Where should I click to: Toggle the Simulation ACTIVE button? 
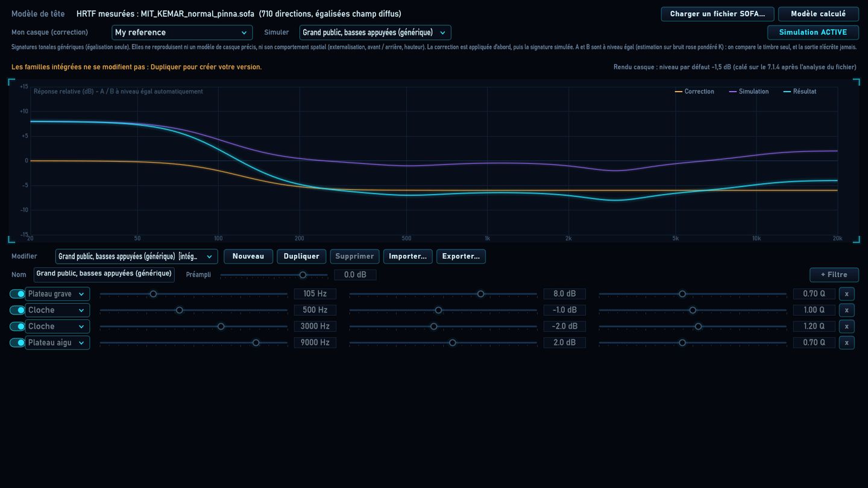click(x=813, y=33)
